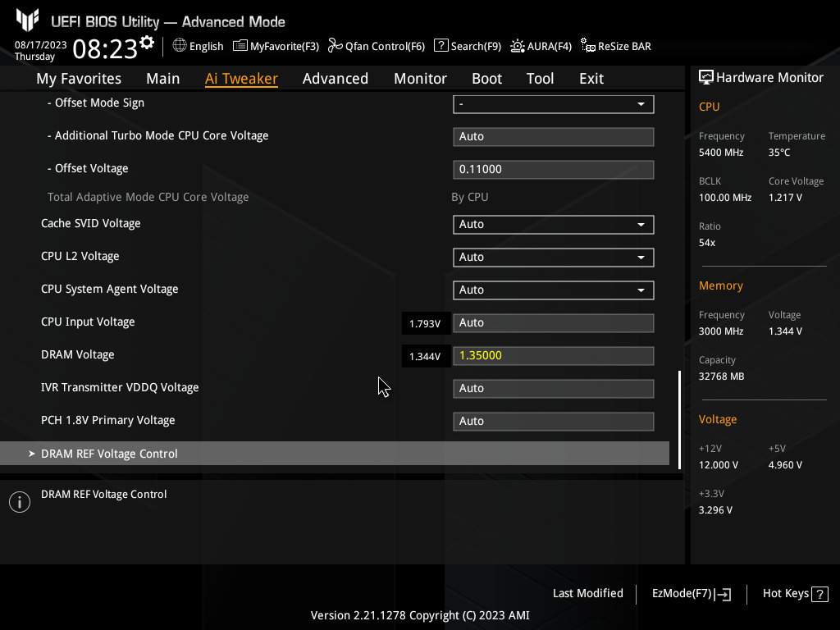
Task: Switch to the Main tab
Action: tap(163, 79)
